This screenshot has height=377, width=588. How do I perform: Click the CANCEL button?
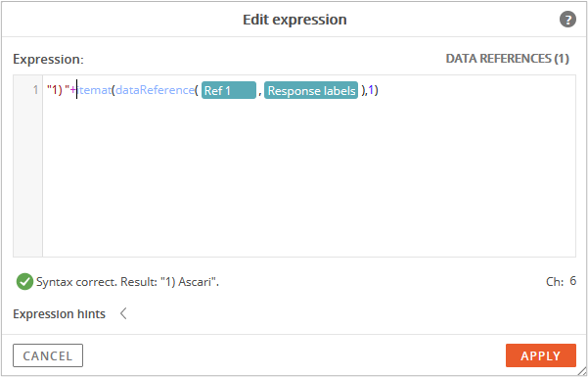(x=48, y=355)
